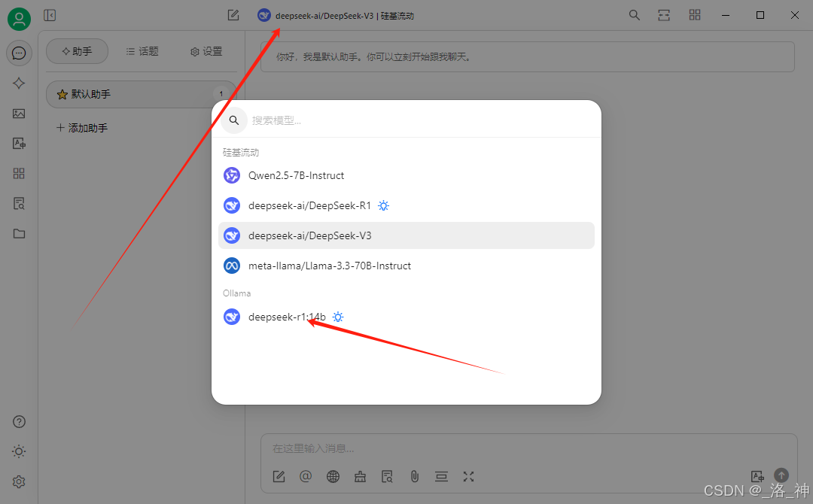Click new topic icon in input toolbar
The image size is (813, 504).
pyautogui.click(x=279, y=477)
